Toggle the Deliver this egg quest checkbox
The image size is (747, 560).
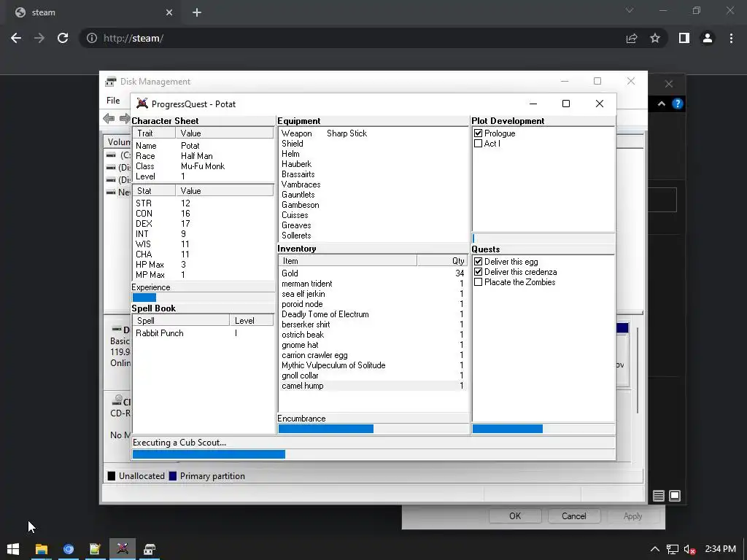pos(479,262)
